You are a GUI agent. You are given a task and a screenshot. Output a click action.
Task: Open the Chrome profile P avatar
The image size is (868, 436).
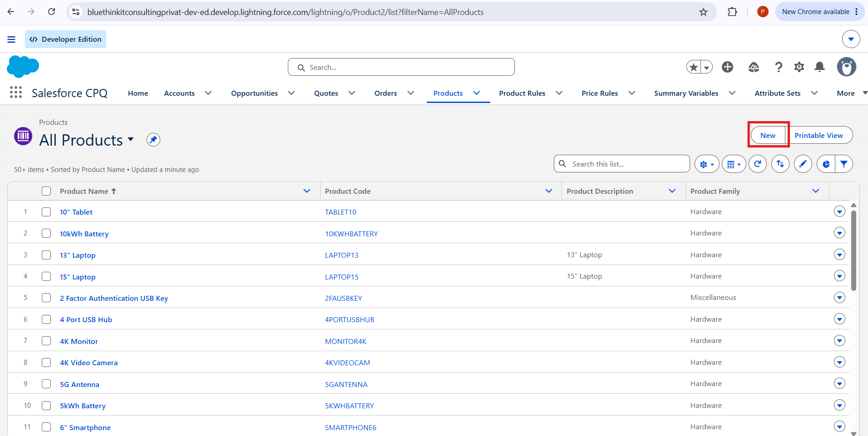(763, 12)
